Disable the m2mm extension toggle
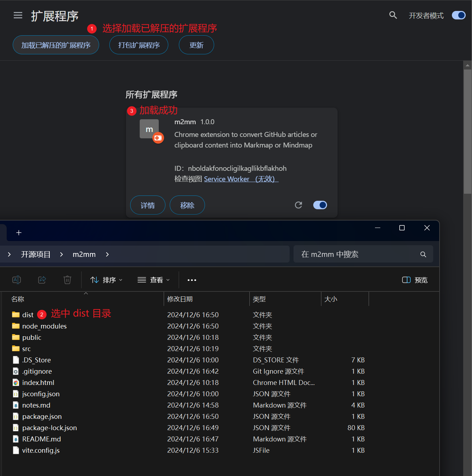 [x=320, y=205]
